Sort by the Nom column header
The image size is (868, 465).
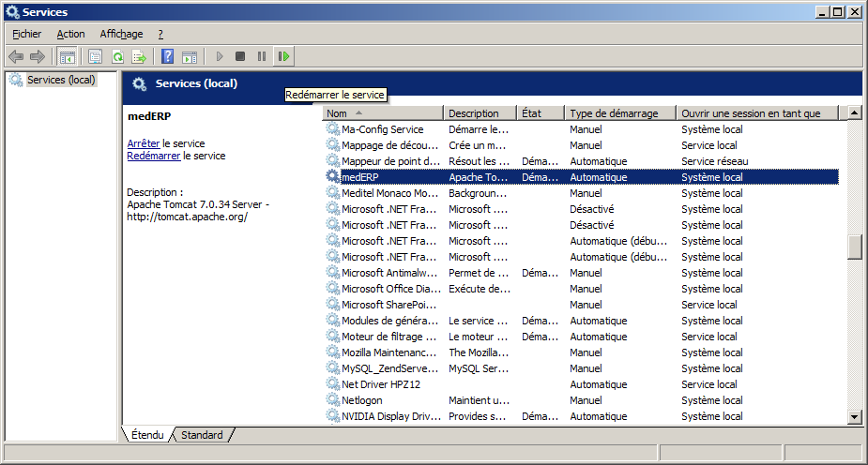(x=383, y=112)
